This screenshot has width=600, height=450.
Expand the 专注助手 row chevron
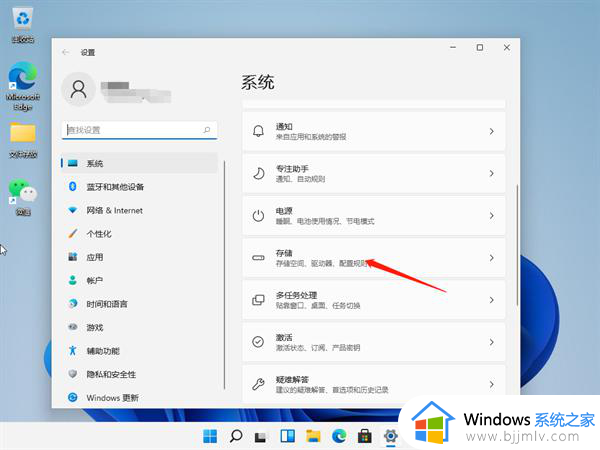click(x=492, y=173)
